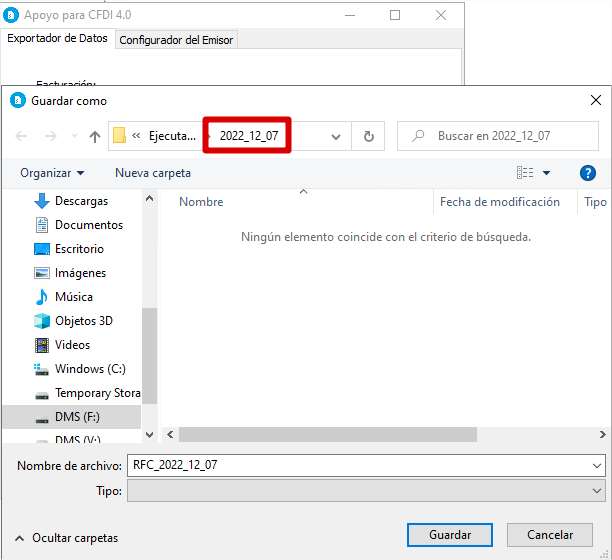Expand the address bar history dropdown

coord(336,137)
